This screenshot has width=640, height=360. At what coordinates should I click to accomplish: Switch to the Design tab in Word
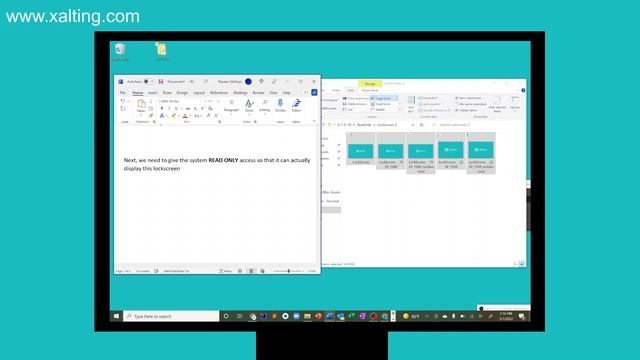(182, 93)
